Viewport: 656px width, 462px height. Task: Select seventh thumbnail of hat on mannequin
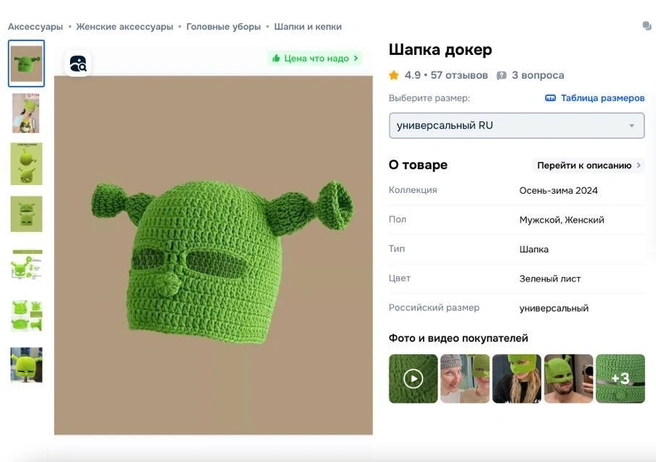point(26,365)
